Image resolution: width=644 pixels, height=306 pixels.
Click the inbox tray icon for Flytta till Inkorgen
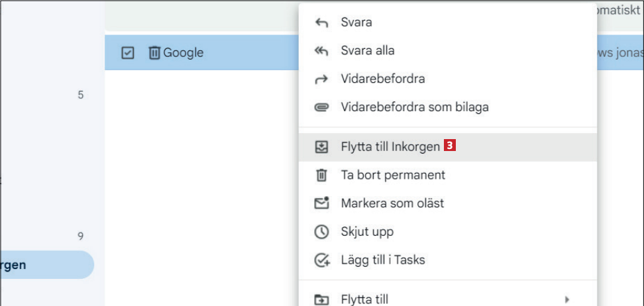tap(321, 148)
